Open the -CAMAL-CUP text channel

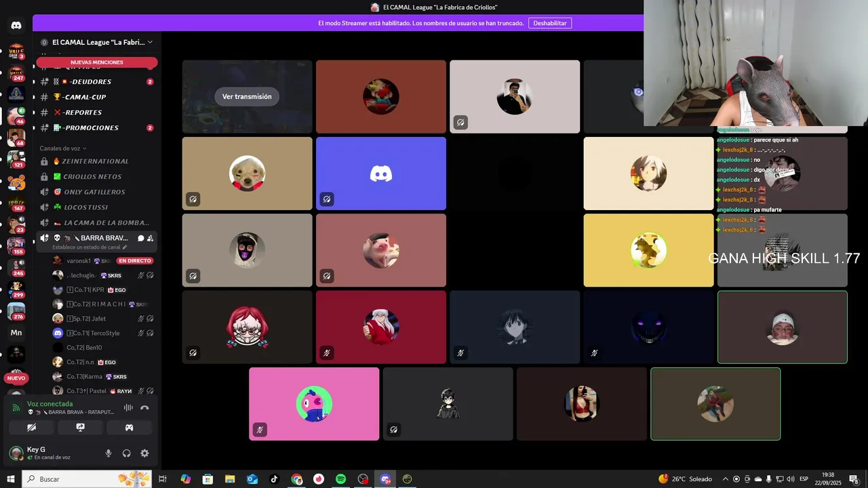[x=98, y=97]
